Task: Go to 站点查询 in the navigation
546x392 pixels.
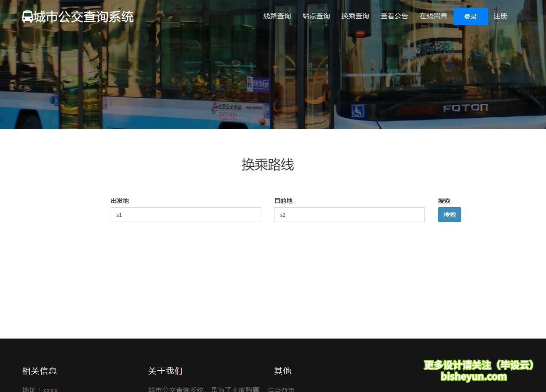Action: click(316, 16)
